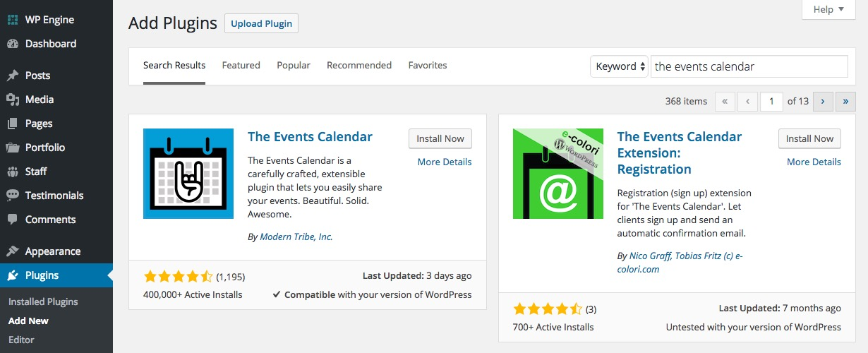Click the plugin search input field
868x353 pixels.
(749, 66)
